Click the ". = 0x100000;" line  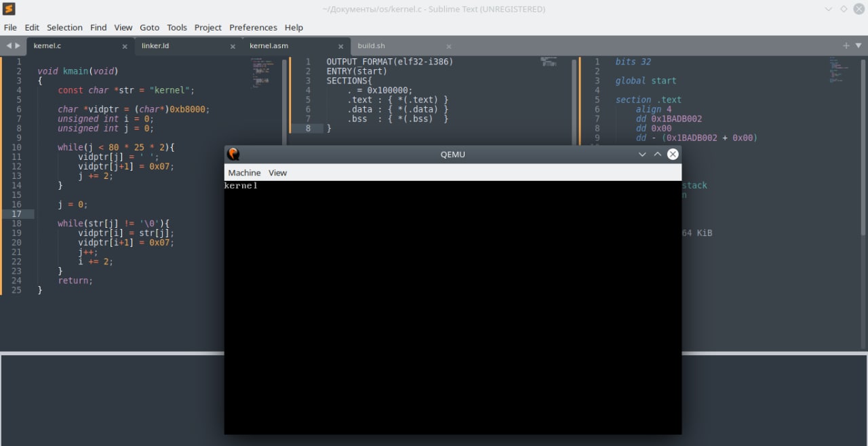coord(380,90)
